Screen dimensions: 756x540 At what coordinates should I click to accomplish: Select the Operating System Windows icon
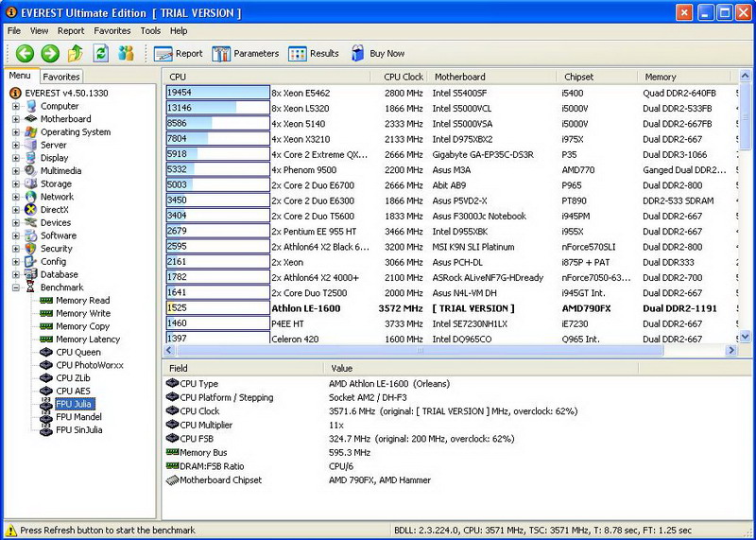(x=31, y=131)
